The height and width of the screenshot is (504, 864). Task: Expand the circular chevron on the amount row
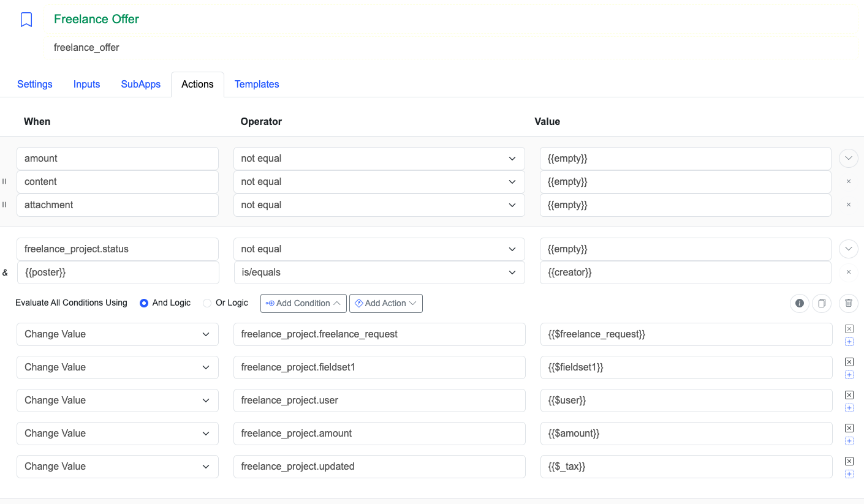point(849,159)
